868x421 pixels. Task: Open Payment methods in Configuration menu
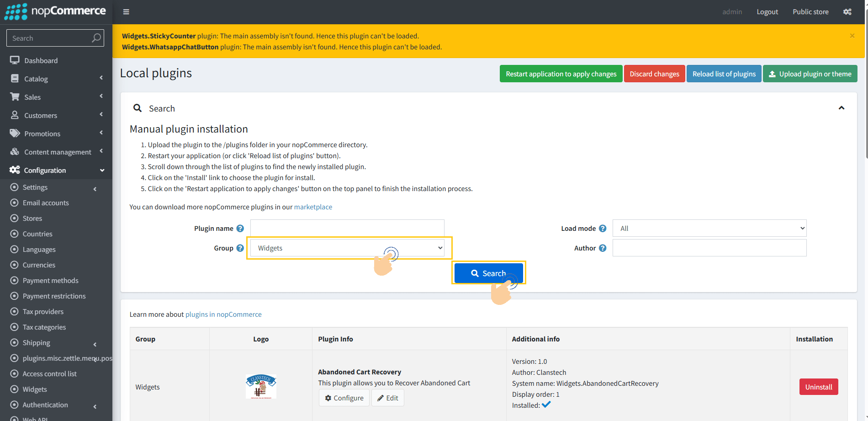tap(50, 281)
